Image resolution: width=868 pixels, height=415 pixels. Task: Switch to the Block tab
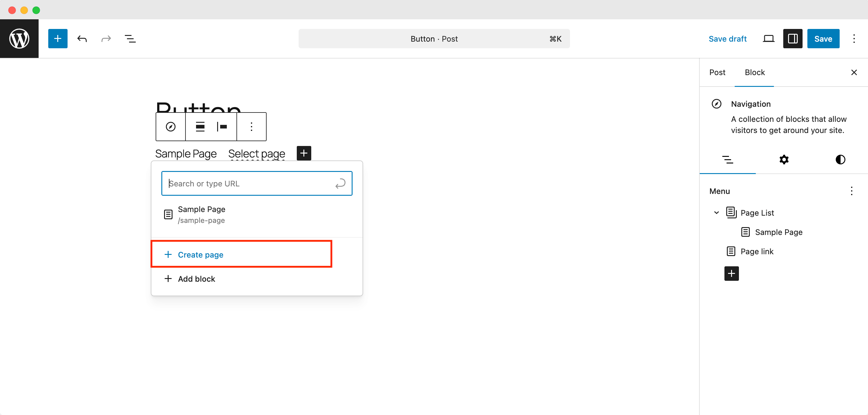click(x=754, y=72)
